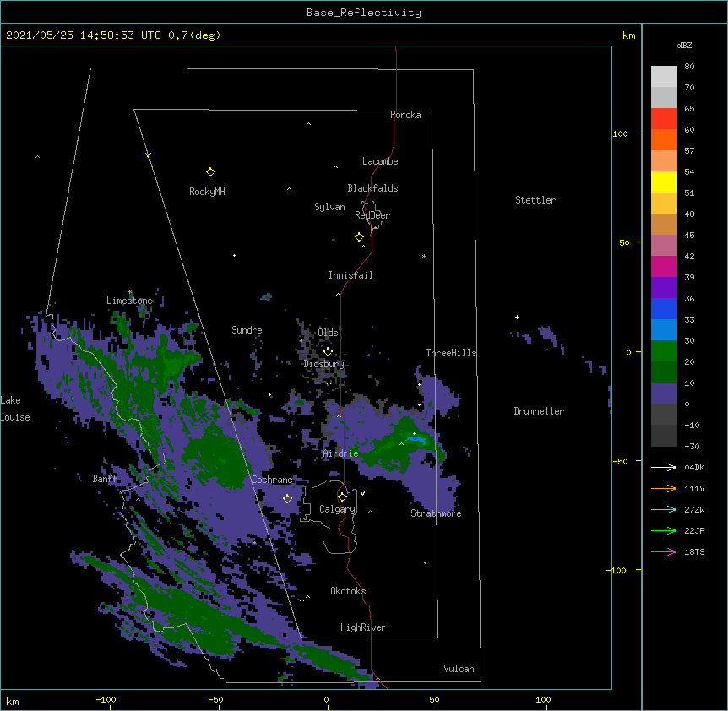Click the Sundre label
Screen dimensions: 728x711
coord(247,330)
